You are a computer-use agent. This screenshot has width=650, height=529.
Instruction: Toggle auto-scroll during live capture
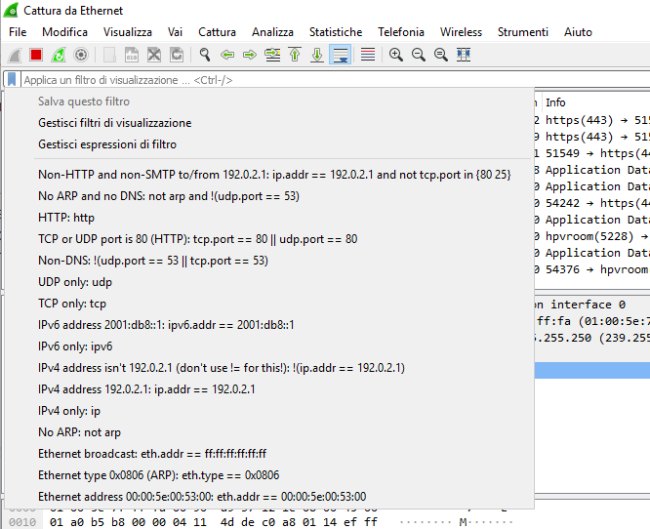(x=340, y=55)
